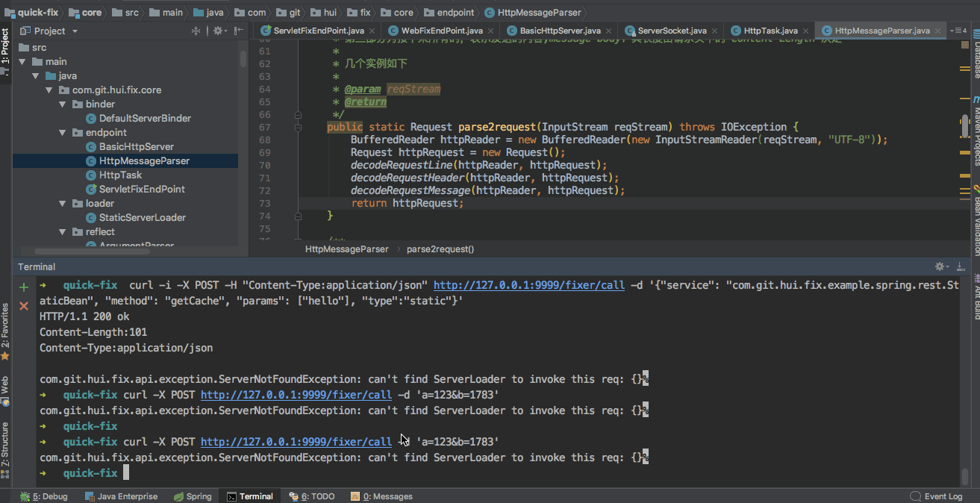980x503 pixels.
Task: Click the hui breadcrumb in navigation bar
Action: point(323,12)
